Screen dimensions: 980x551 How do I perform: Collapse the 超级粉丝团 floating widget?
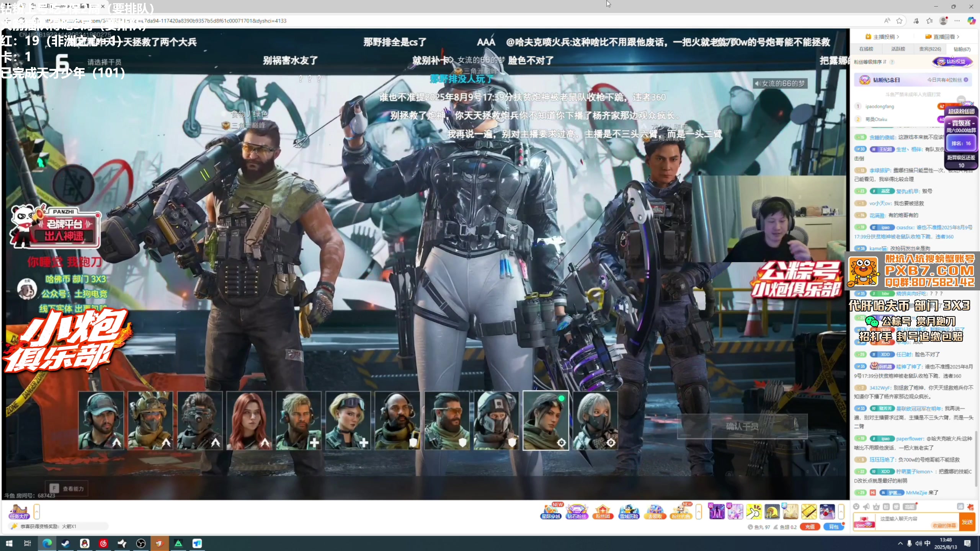click(961, 99)
